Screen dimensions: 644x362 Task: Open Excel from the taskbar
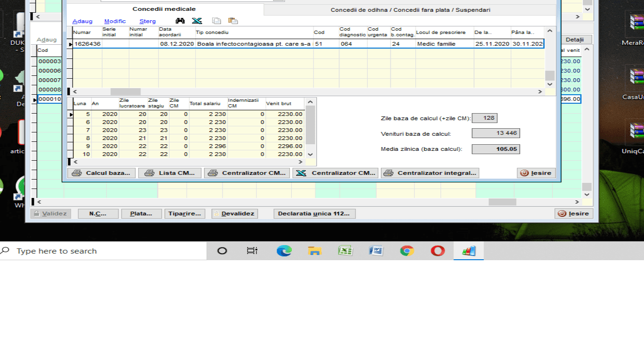click(x=346, y=251)
